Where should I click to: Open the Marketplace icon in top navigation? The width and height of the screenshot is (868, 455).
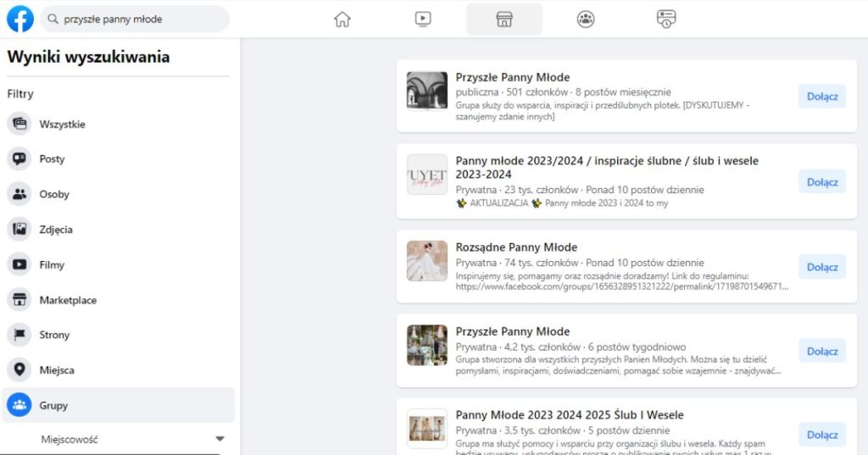pos(504,19)
